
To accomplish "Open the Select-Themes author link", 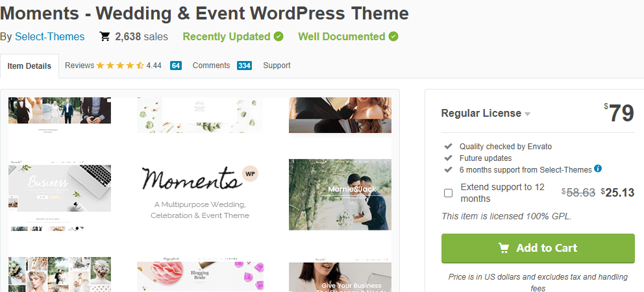I will pos(50,36).
